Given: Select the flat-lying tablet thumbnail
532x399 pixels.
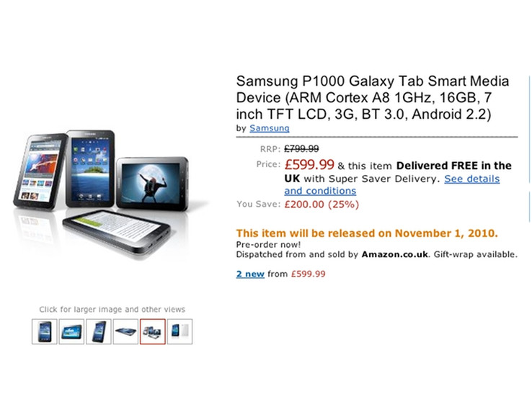Looking at the screenshot, I should point(125,331).
